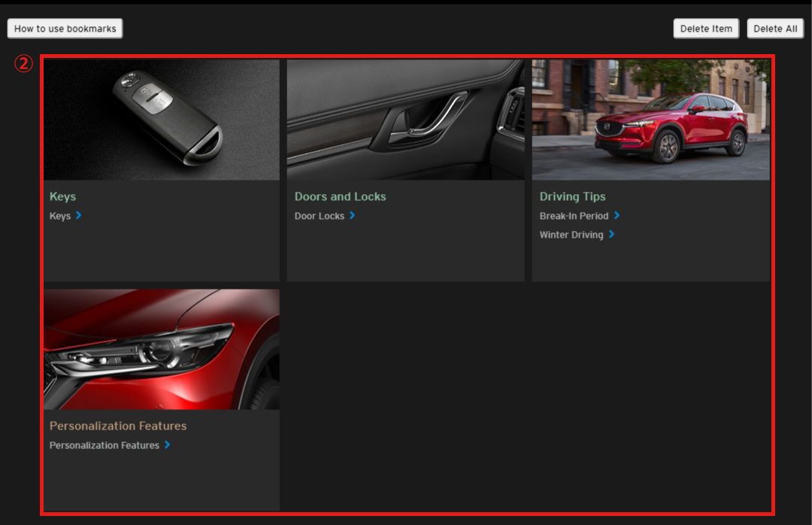Open the key fob thumbnail image
This screenshot has height=525, width=812.
[x=162, y=120]
